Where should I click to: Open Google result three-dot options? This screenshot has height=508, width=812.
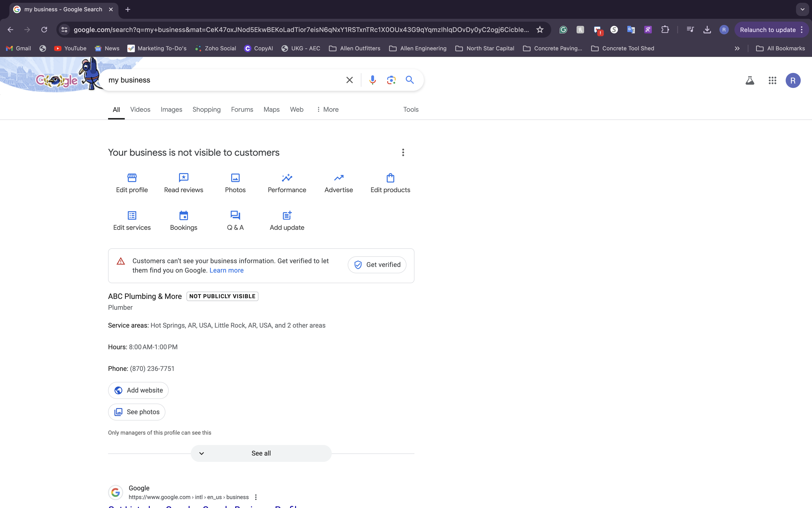[x=256, y=497]
